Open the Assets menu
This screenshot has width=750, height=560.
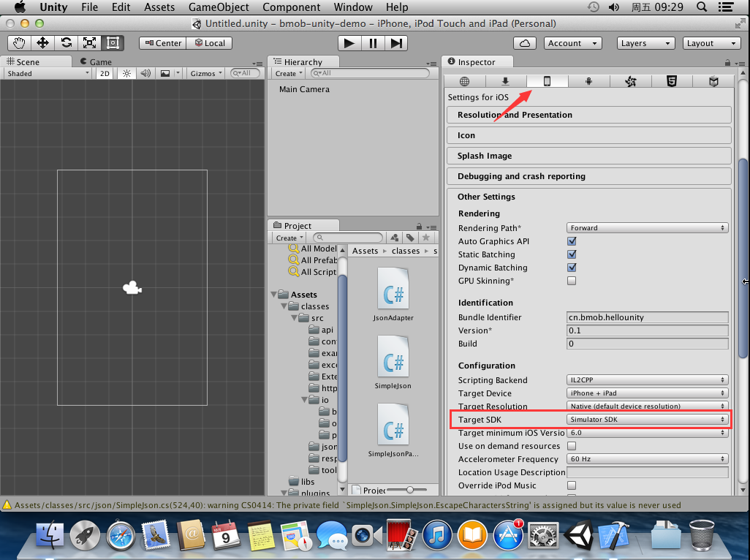(x=159, y=7)
